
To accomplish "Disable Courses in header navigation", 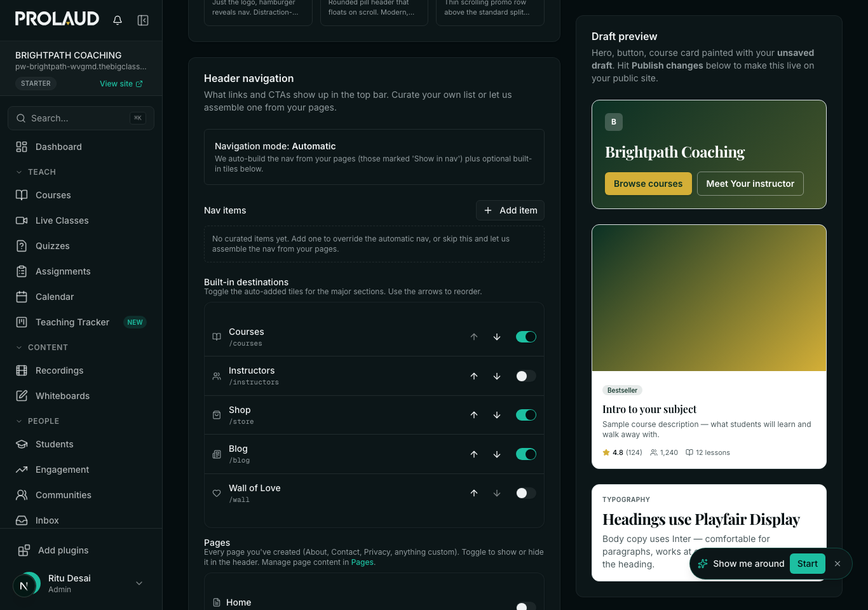I will (526, 337).
